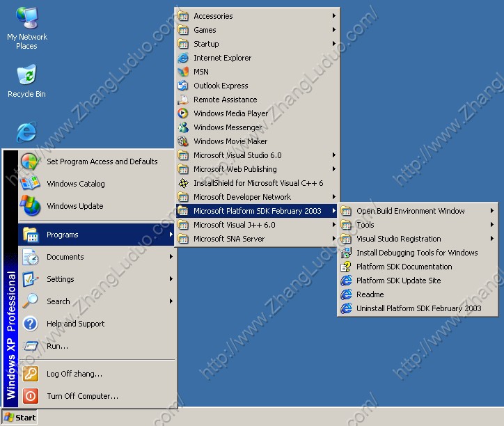Image resolution: width=504 pixels, height=426 pixels.
Task: Choose Platform SDK Update Site
Action: pos(418,281)
